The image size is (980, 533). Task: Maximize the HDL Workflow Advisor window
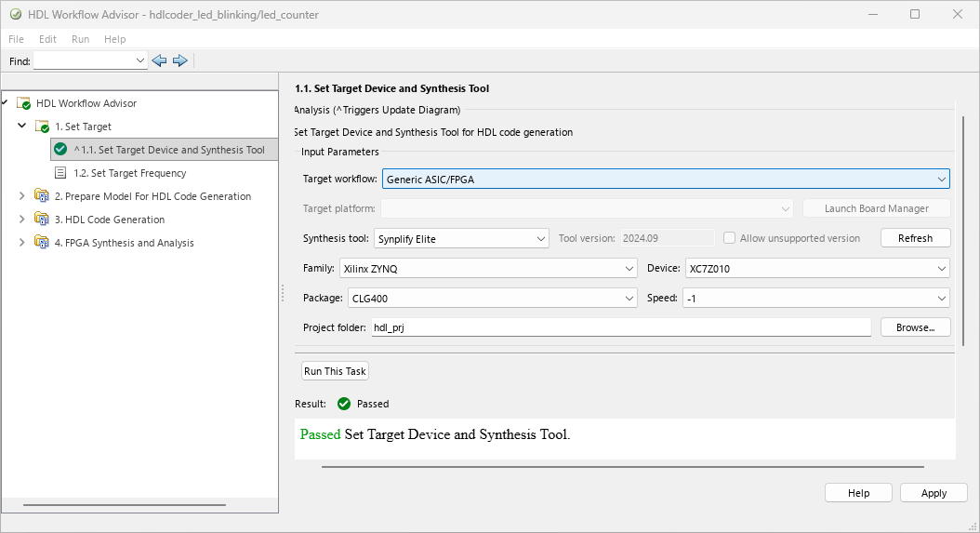(x=915, y=14)
